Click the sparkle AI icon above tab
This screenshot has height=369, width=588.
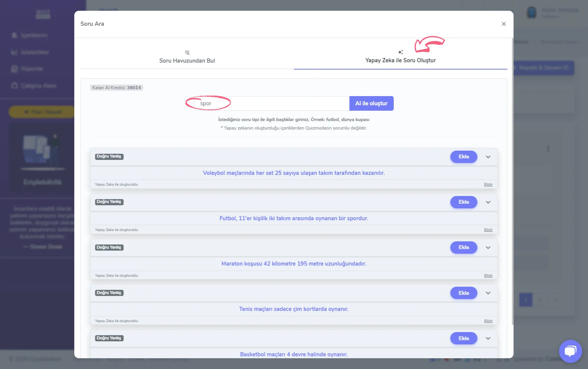click(401, 52)
